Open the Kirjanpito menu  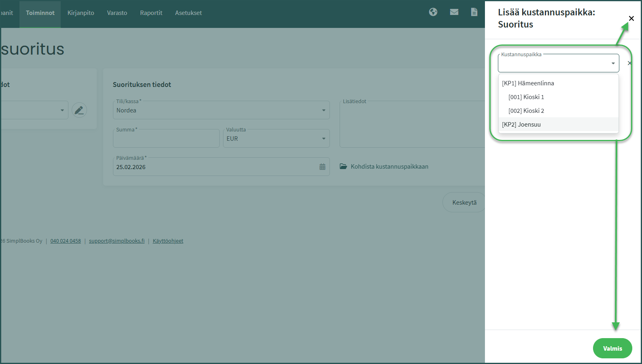81,13
